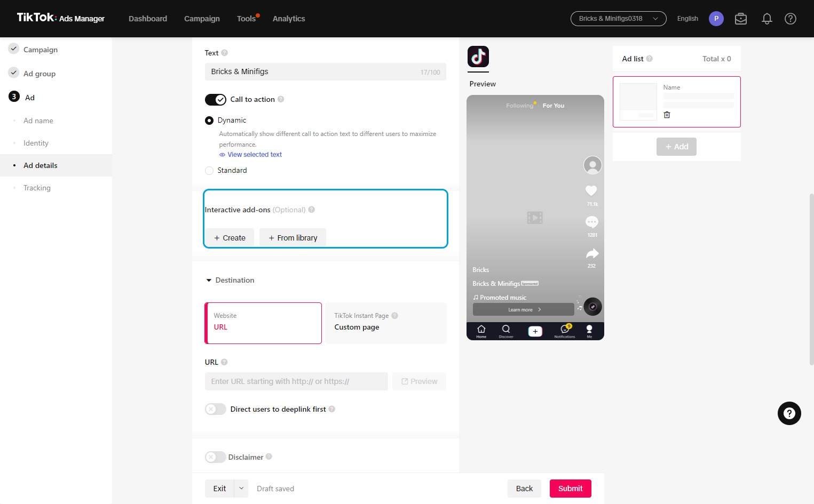Click the business center briefcase icon
The height and width of the screenshot is (504, 814).
pyautogui.click(x=741, y=19)
